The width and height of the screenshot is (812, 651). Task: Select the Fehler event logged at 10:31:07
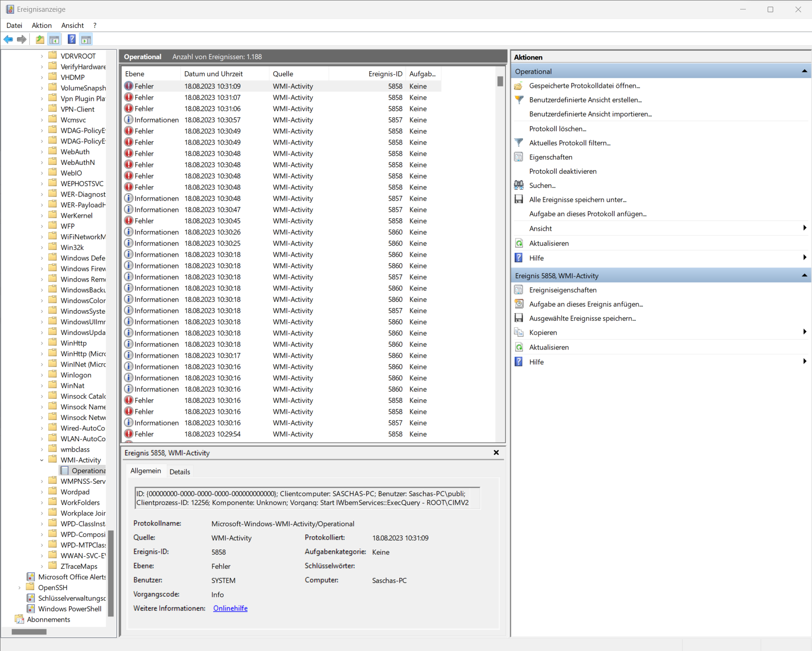[x=282, y=97]
